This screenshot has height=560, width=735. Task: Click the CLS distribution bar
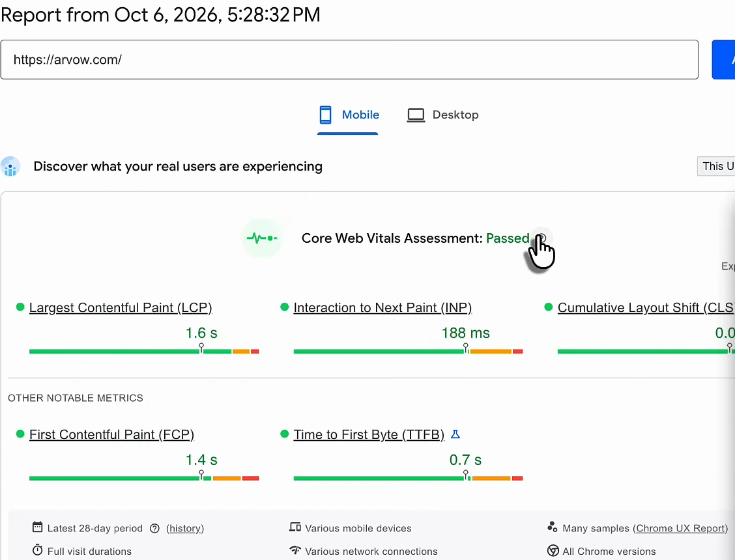[646, 352]
